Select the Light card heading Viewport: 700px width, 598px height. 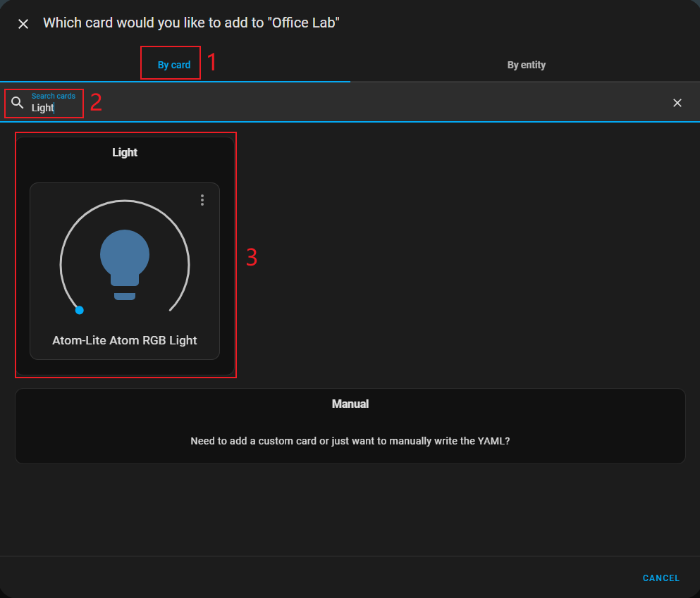[125, 153]
